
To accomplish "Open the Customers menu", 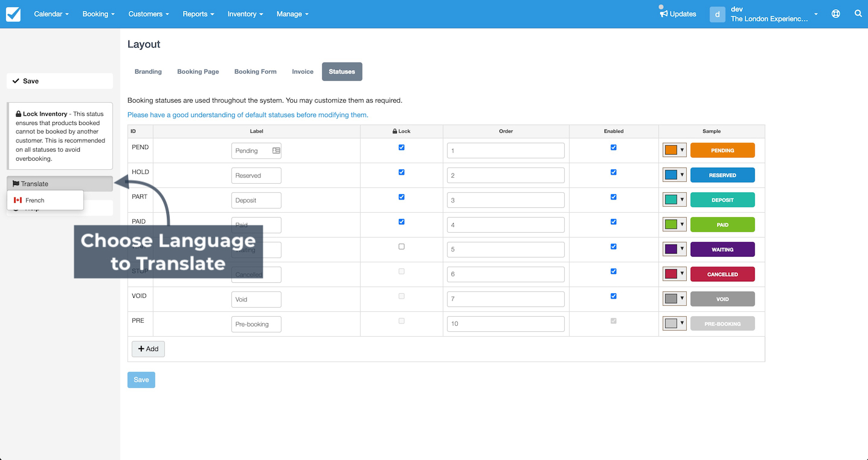I will point(149,14).
